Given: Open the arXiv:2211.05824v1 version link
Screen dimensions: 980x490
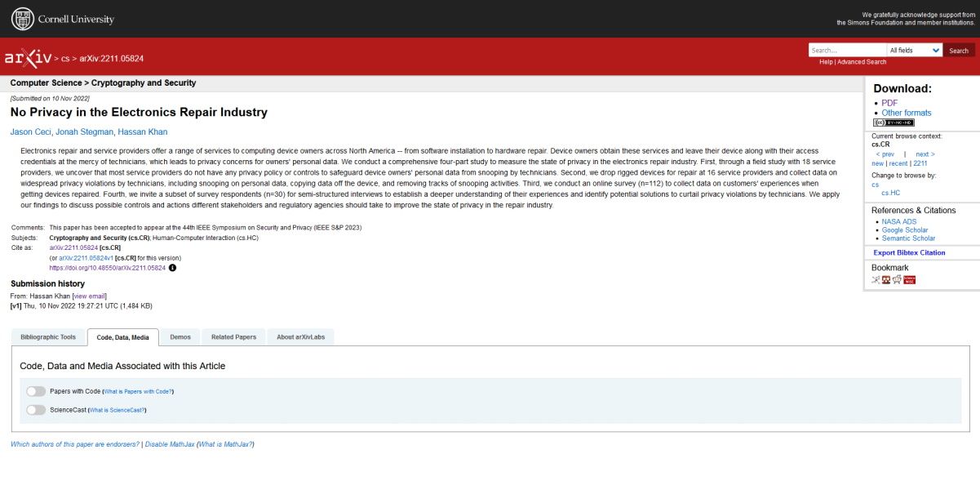Looking at the screenshot, I should (86, 257).
